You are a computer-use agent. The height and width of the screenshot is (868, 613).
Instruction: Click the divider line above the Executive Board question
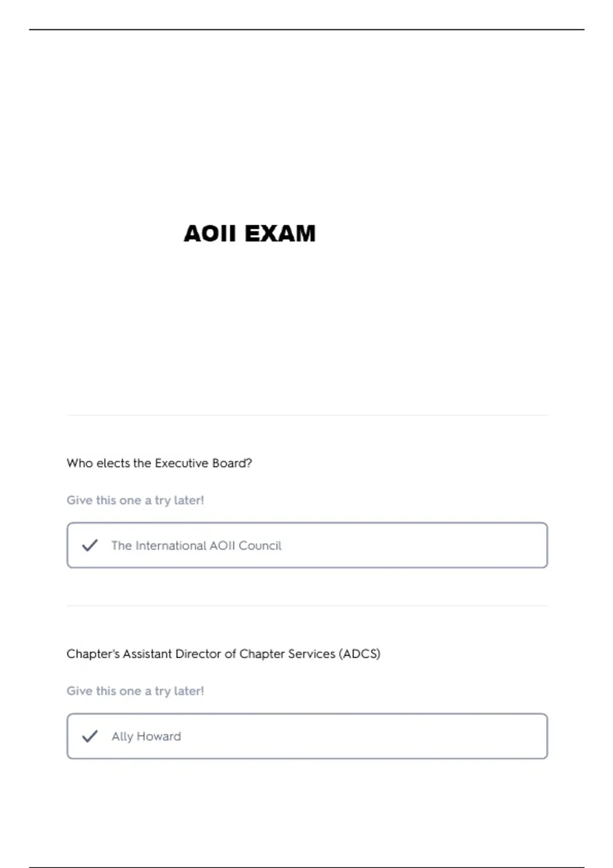(307, 415)
